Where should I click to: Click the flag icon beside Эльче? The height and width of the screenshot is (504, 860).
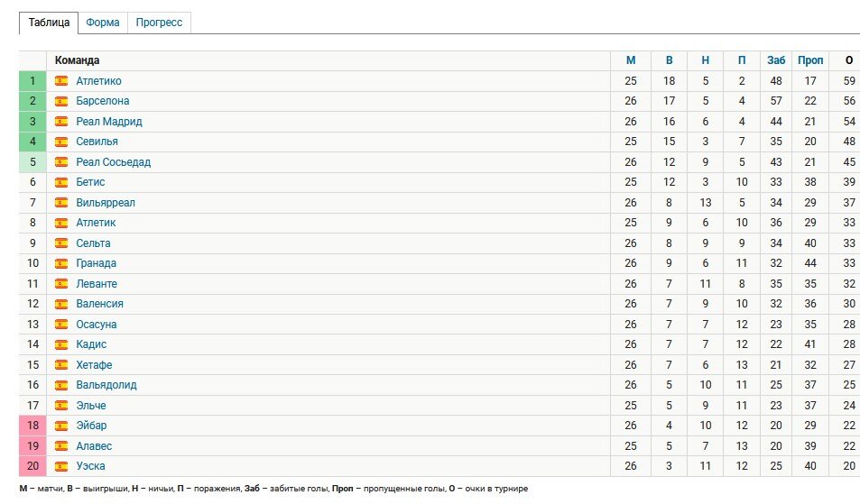coord(61,405)
